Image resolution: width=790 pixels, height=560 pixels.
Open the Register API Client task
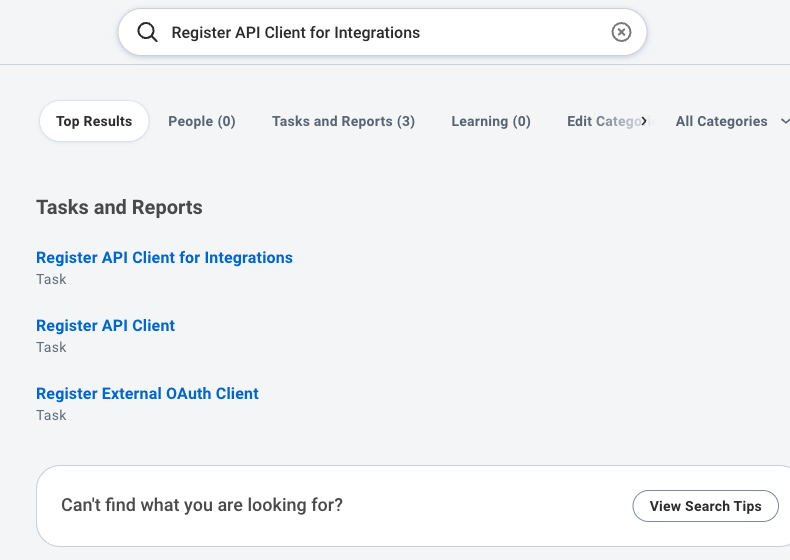tap(105, 326)
